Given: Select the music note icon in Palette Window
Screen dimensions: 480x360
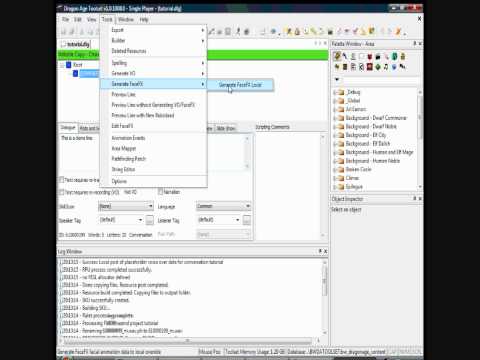Looking at the screenshot, I should pos(386,67).
